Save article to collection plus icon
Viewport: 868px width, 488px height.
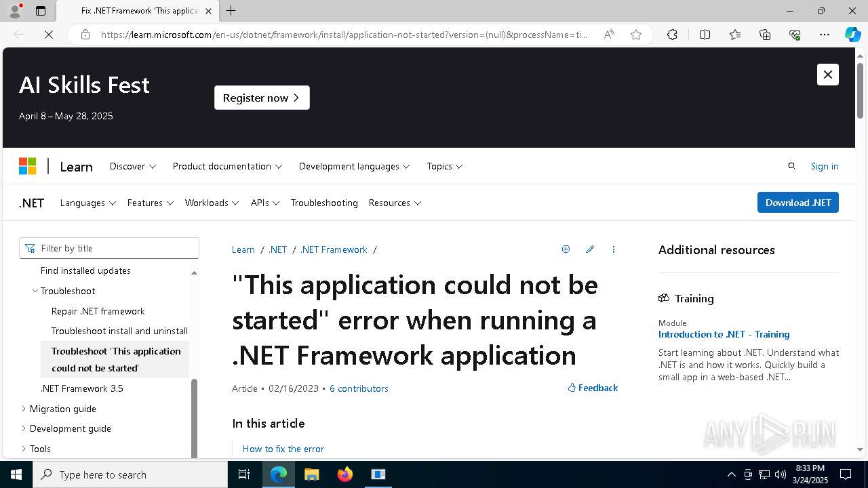566,249
